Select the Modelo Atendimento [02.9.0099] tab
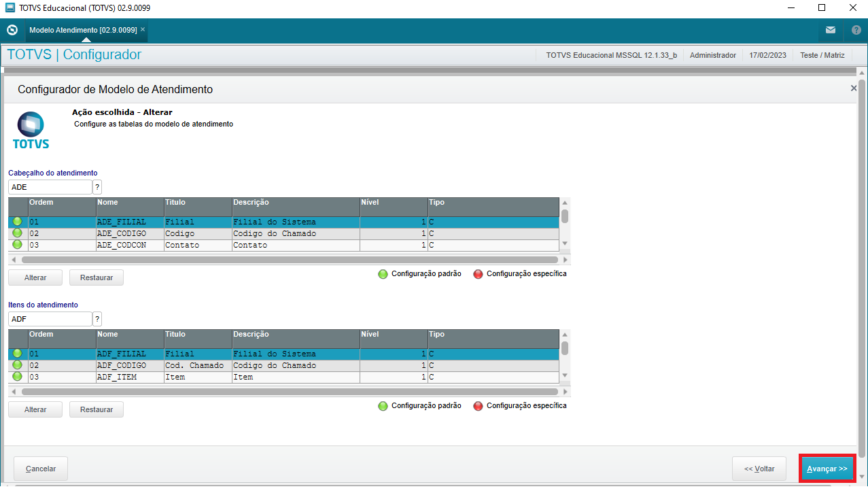The width and height of the screenshot is (868, 489). (83, 30)
